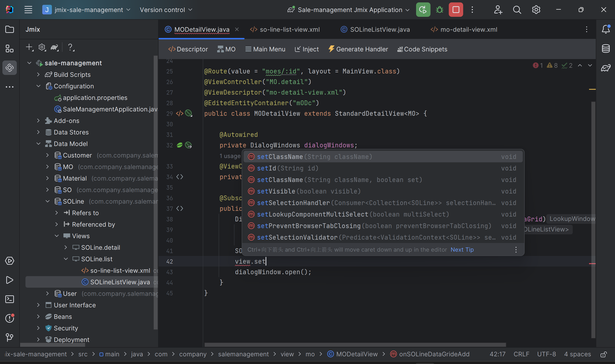Click Code Snippets toolbar button
Viewport: 615px width, 364px height.
tap(422, 49)
